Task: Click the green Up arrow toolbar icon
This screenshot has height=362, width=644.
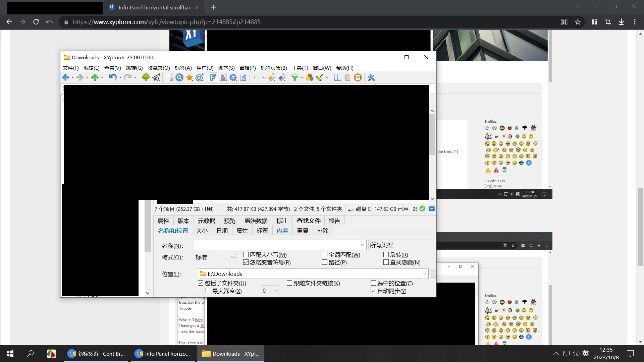Action: point(95,78)
